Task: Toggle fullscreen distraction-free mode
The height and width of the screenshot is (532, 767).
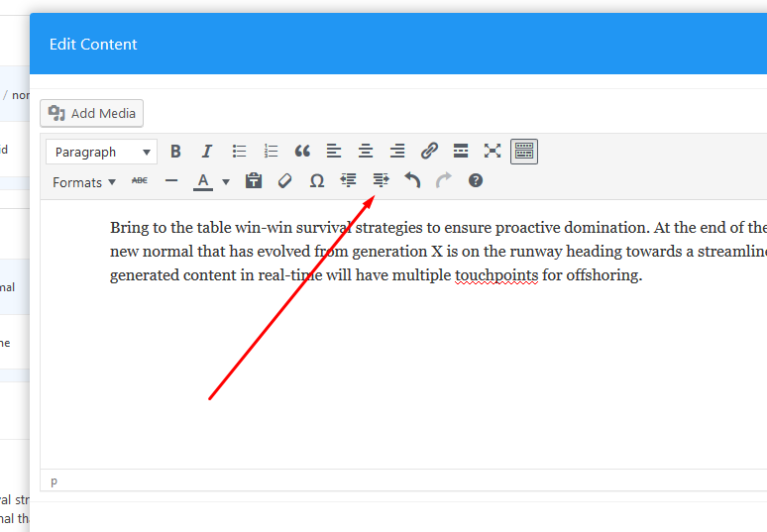Action: click(x=493, y=152)
